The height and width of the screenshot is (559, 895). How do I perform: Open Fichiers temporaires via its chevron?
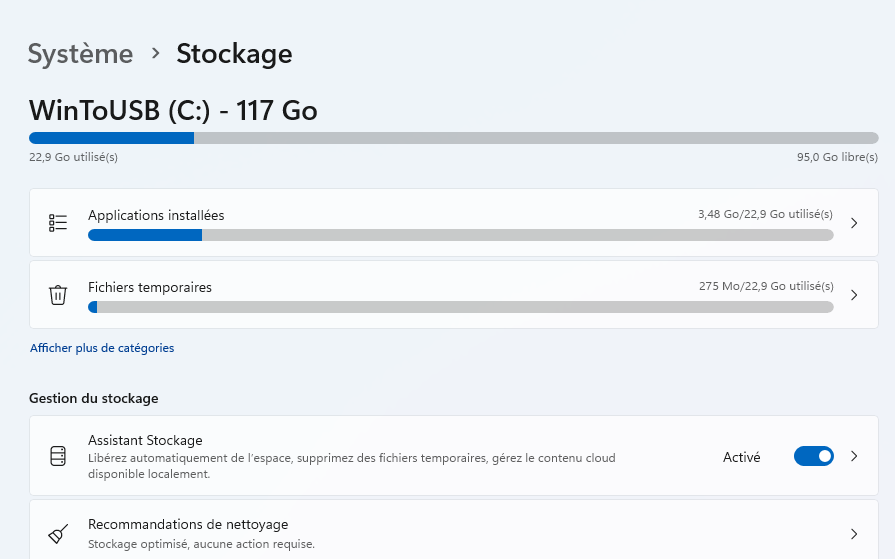[854, 295]
